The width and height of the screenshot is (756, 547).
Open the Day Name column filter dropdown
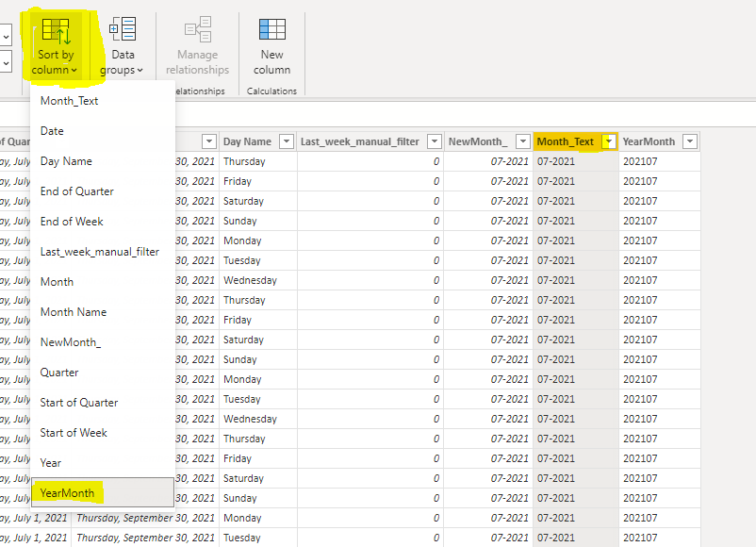point(287,141)
